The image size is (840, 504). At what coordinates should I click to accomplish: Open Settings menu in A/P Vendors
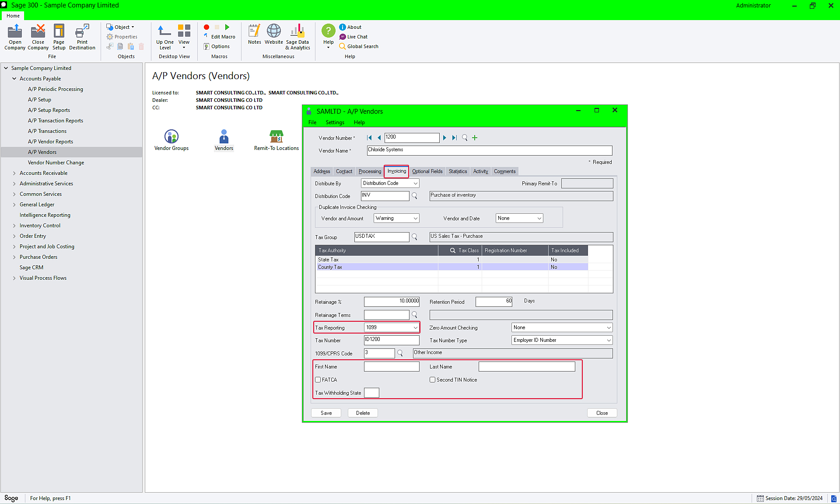[335, 122]
